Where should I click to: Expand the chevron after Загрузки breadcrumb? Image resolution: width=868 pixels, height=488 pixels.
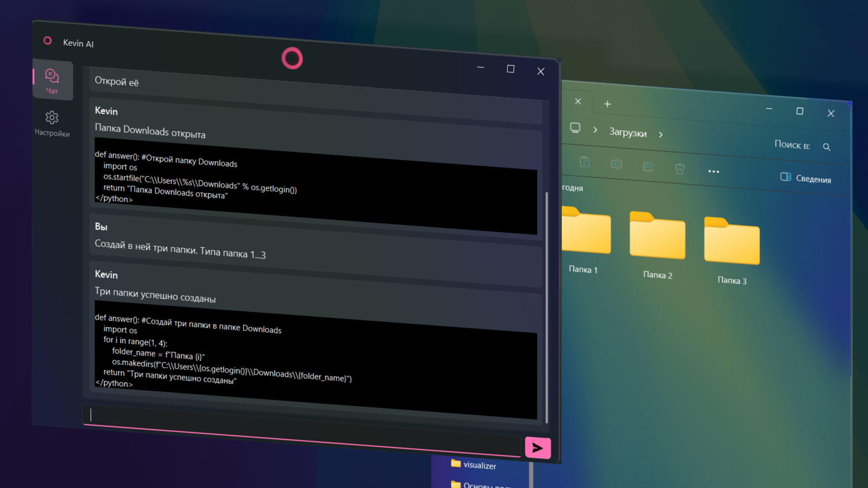tap(661, 135)
